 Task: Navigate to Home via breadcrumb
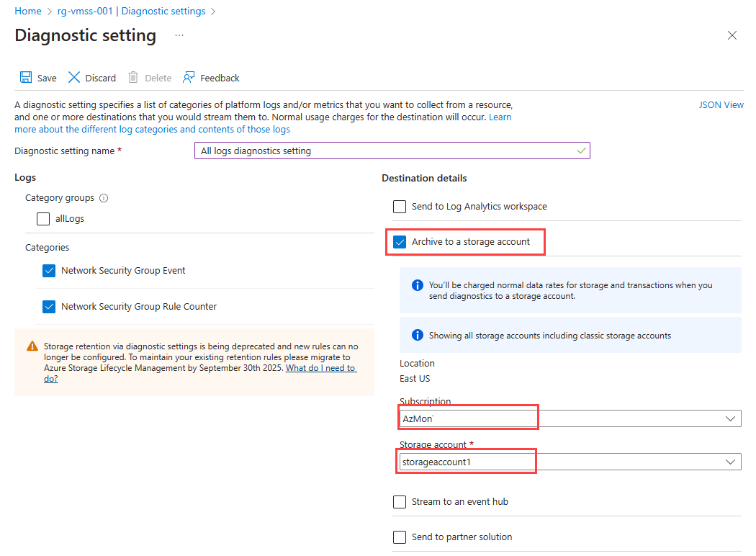pos(28,11)
